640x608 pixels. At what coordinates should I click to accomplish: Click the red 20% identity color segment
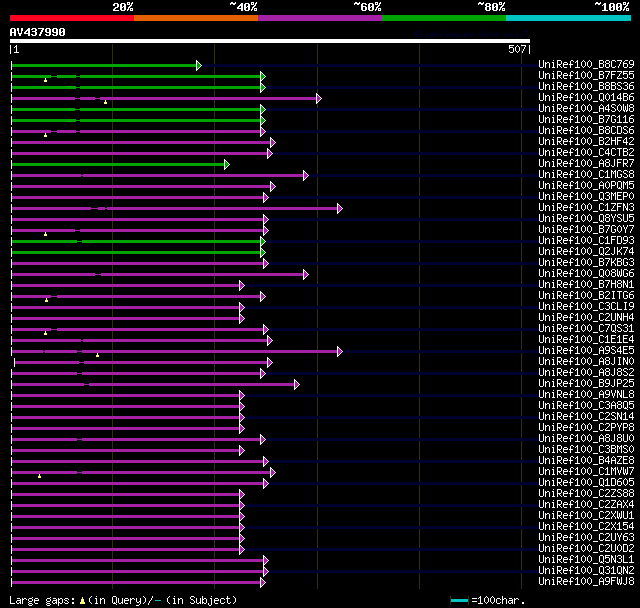tap(72, 18)
